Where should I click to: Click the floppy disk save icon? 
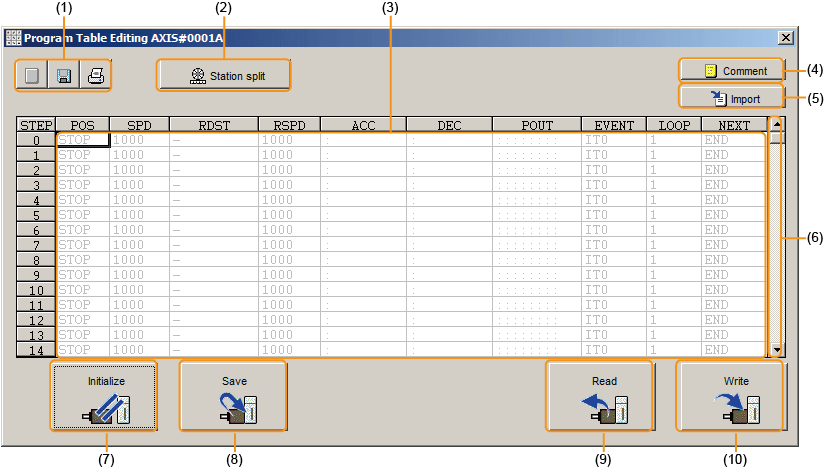(x=63, y=76)
